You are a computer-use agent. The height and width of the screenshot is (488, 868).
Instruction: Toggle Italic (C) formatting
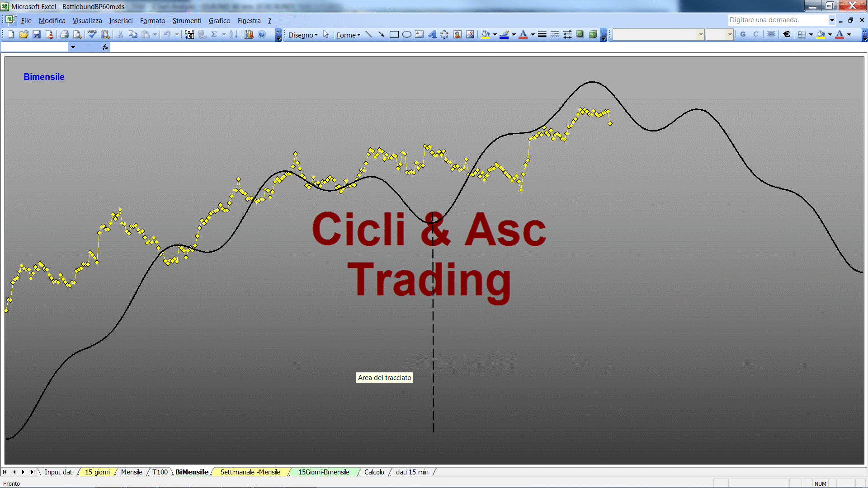755,34
